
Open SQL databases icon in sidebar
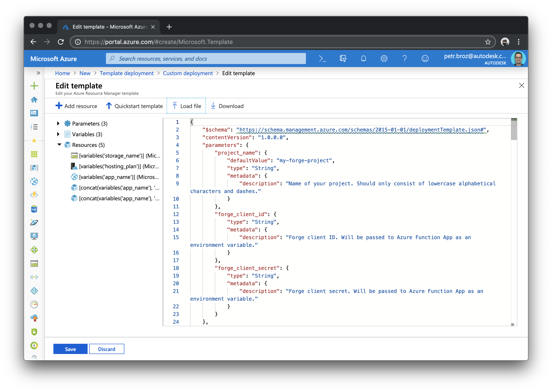[x=34, y=209]
